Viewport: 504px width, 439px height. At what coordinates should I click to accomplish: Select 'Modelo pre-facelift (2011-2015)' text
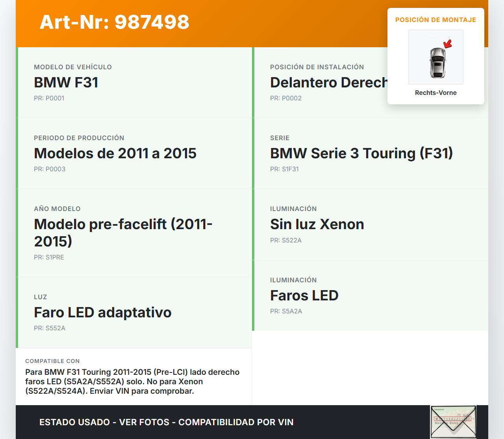123,233
